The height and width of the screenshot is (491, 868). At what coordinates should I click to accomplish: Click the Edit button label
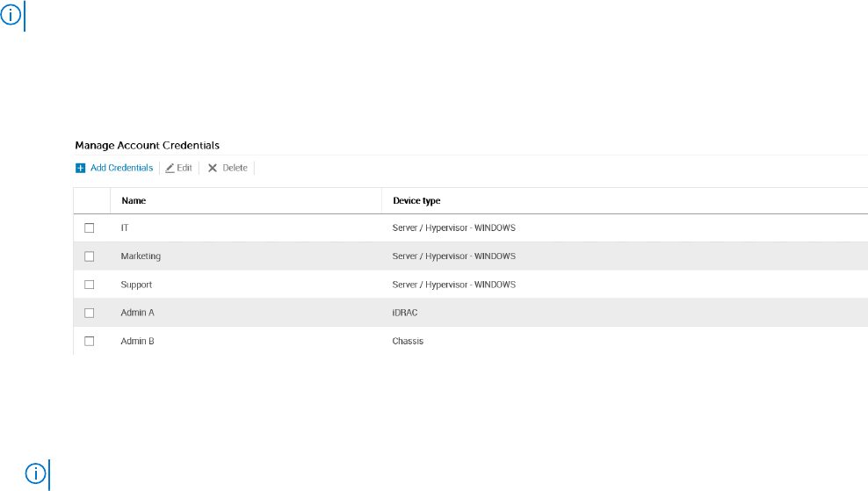[184, 168]
